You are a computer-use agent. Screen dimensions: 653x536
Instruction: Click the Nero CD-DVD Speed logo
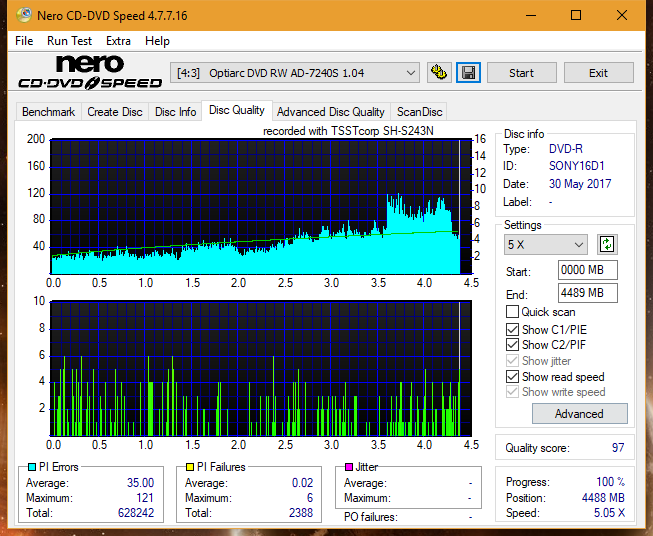tap(90, 72)
